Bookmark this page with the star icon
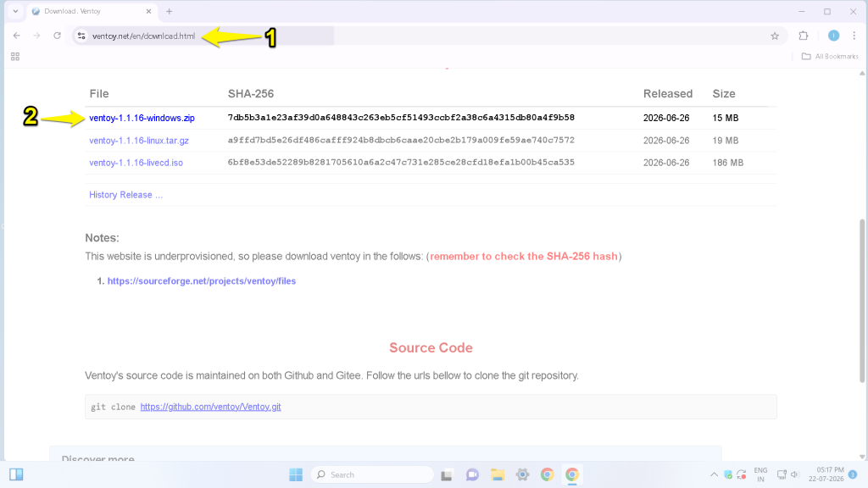This screenshot has width=868, height=488. tap(775, 36)
